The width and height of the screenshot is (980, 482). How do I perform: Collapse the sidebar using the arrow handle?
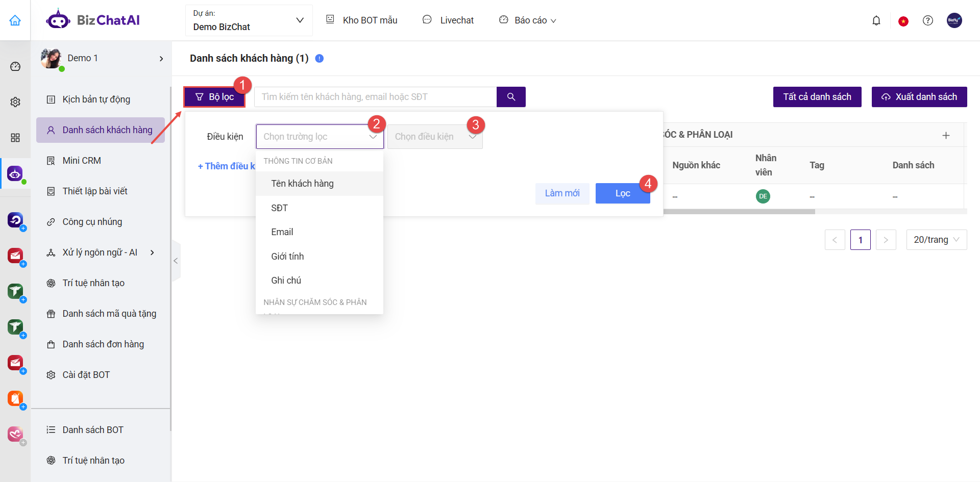point(176,261)
